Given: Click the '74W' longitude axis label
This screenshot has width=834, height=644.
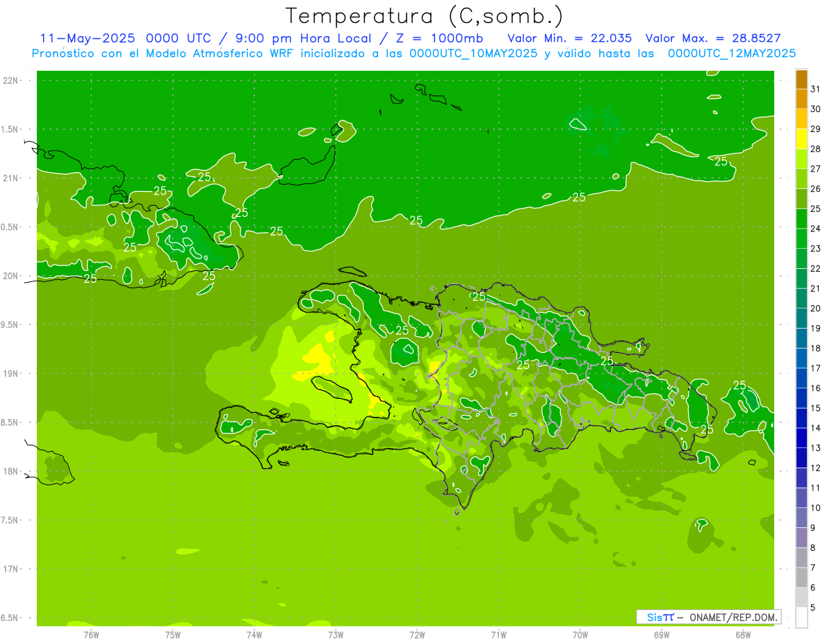Looking at the screenshot, I should click(254, 635).
